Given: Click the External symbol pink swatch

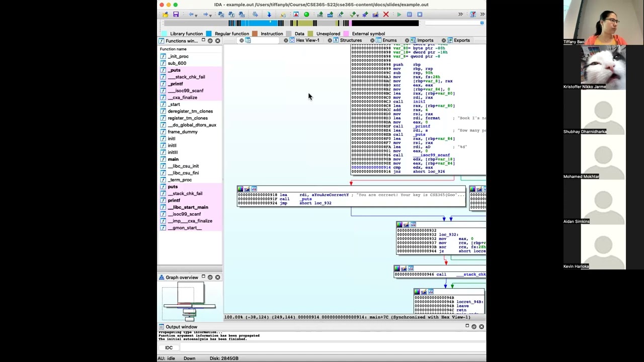Looking at the screenshot, I should click(x=346, y=34).
